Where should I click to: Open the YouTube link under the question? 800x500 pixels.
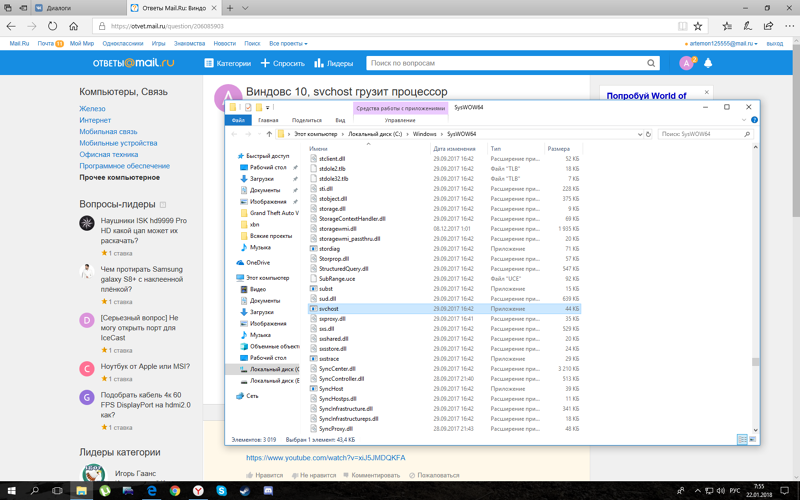(326, 458)
